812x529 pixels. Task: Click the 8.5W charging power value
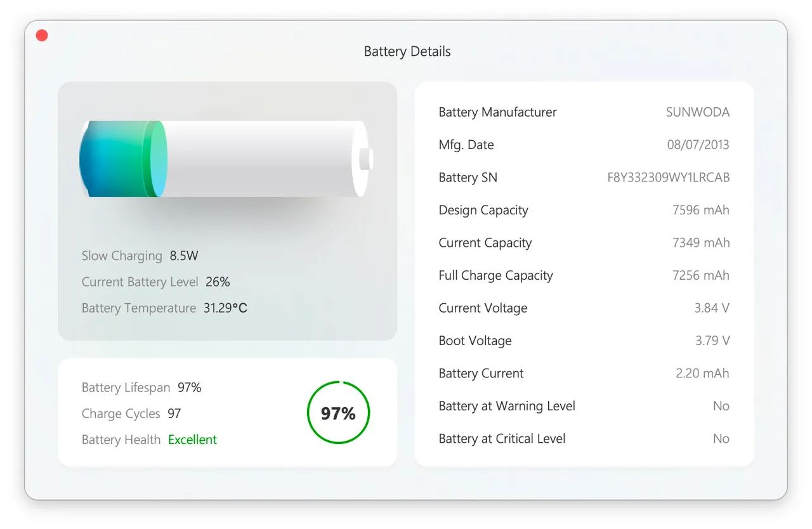pos(184,256)
